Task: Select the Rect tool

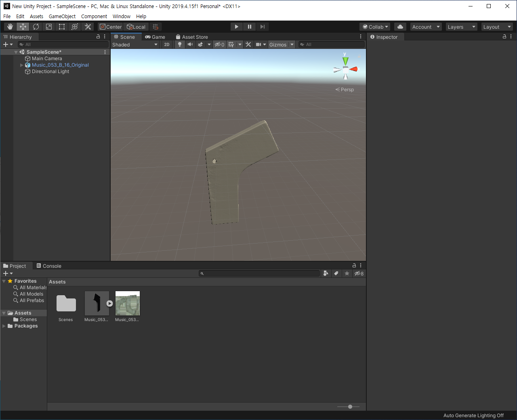Action: pyautogui.click(x=62, y=27)
